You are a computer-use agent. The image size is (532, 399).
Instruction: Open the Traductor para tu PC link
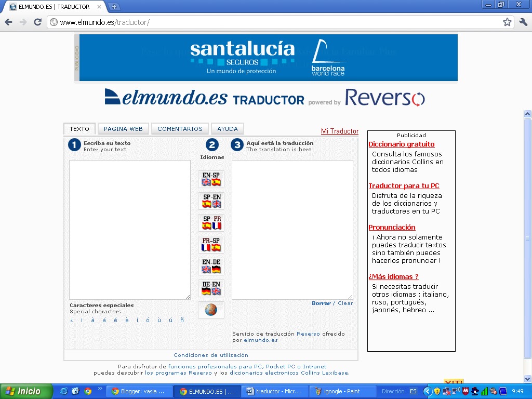click(404, 185)
